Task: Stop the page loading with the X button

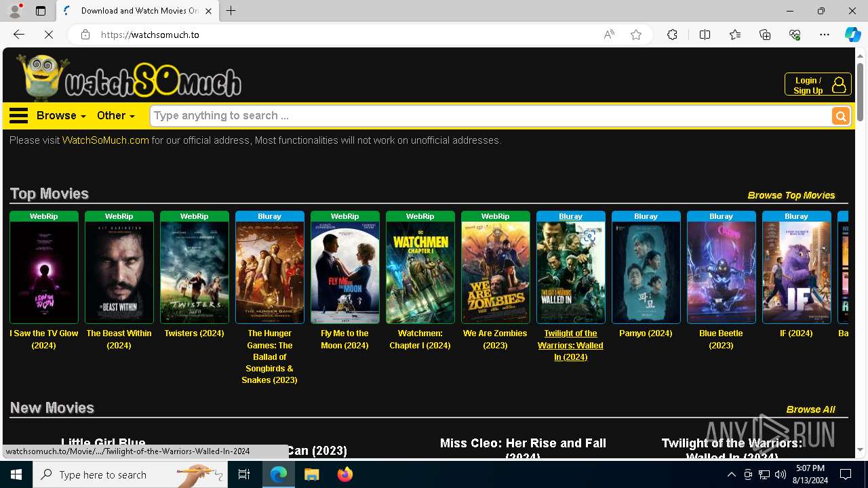Action: (x=48, y=35)
